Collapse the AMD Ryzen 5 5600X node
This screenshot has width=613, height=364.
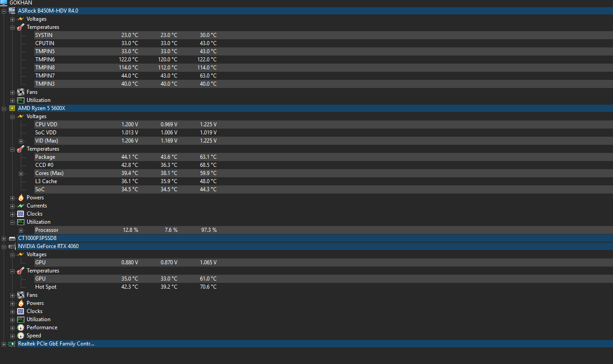click(4, 108)
